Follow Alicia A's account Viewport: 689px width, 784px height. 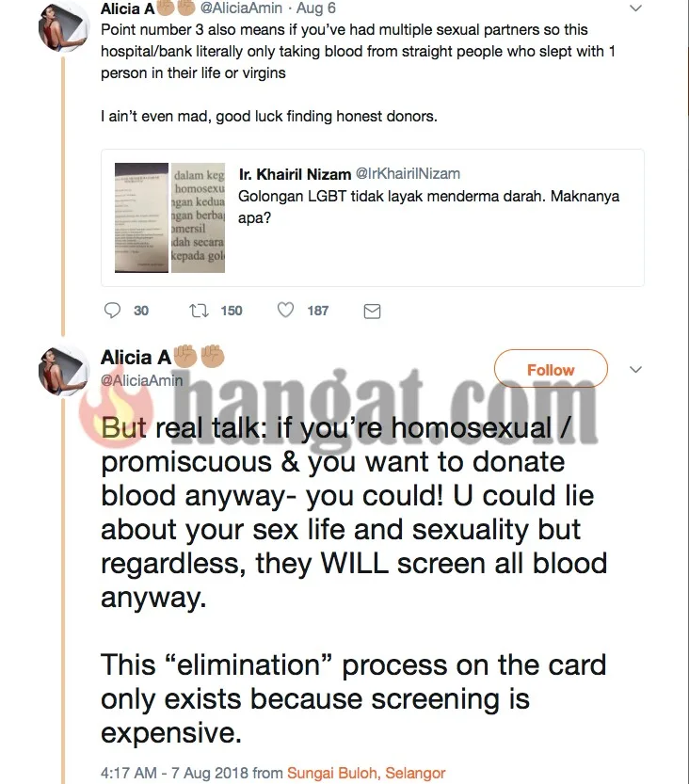pos(551,370)
